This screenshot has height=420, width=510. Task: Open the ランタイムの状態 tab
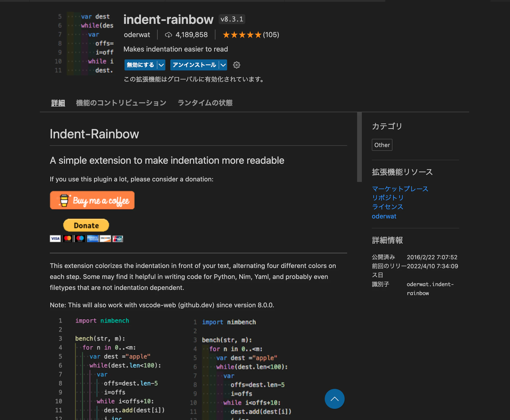[205, 103]
